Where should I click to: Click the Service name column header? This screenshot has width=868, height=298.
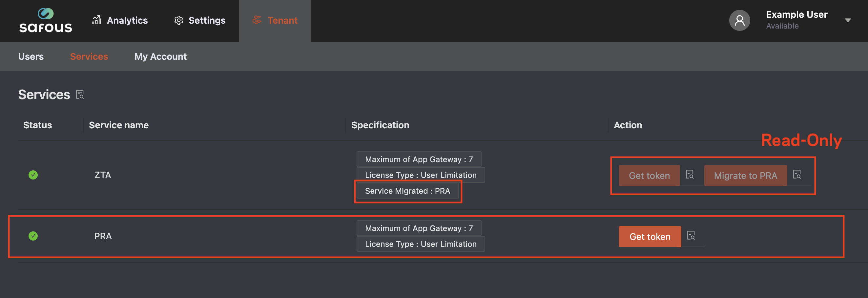[119, 125]
